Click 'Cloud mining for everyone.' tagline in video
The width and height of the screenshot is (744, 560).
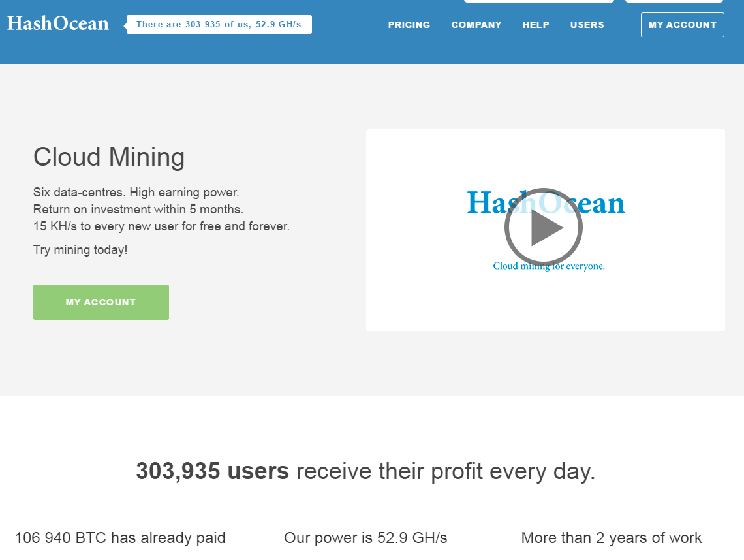pyautogui.click(x=549, y=266)
